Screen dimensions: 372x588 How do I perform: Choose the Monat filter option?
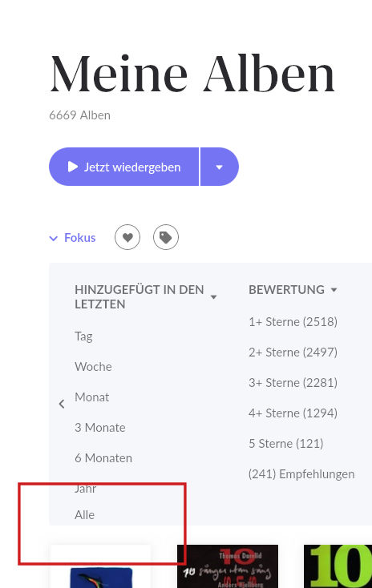92,397
